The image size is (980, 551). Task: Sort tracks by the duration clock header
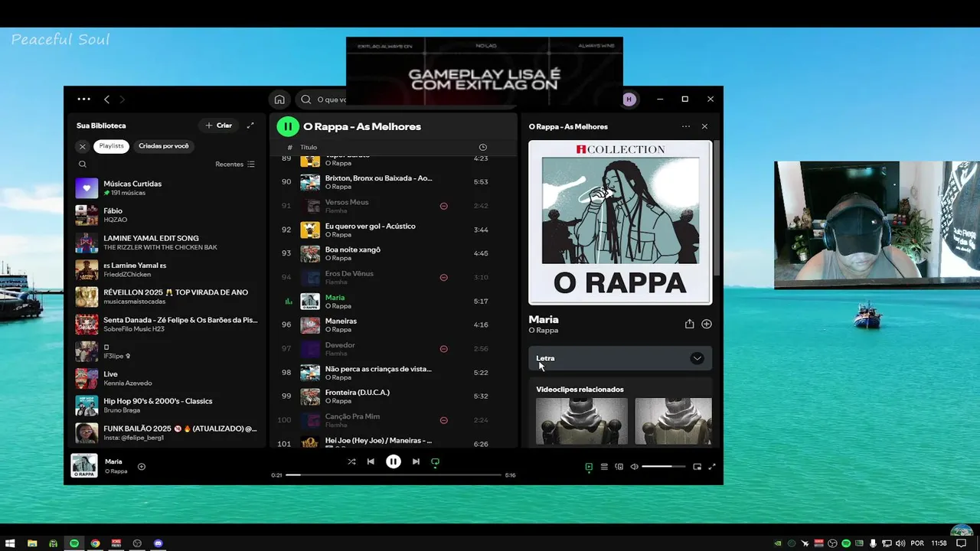tap(482, 147)
